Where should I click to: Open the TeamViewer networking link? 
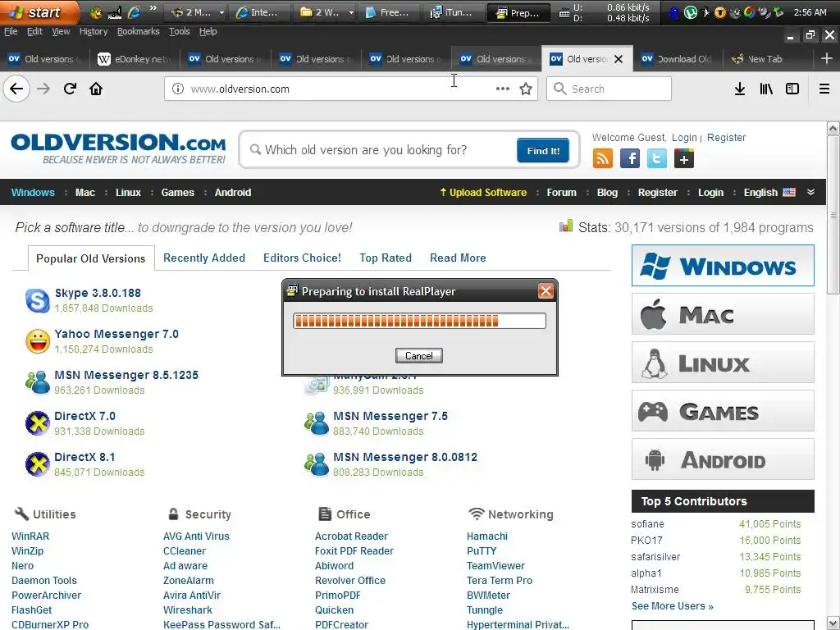[x=495, y=566]
